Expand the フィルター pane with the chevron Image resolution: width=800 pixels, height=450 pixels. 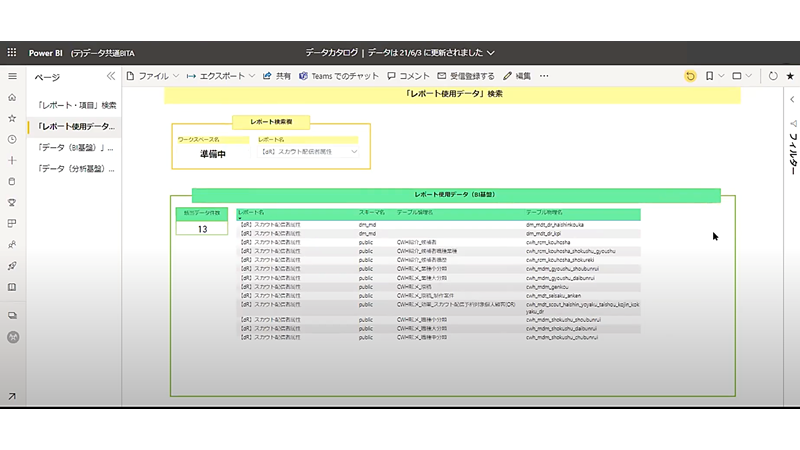792,99
